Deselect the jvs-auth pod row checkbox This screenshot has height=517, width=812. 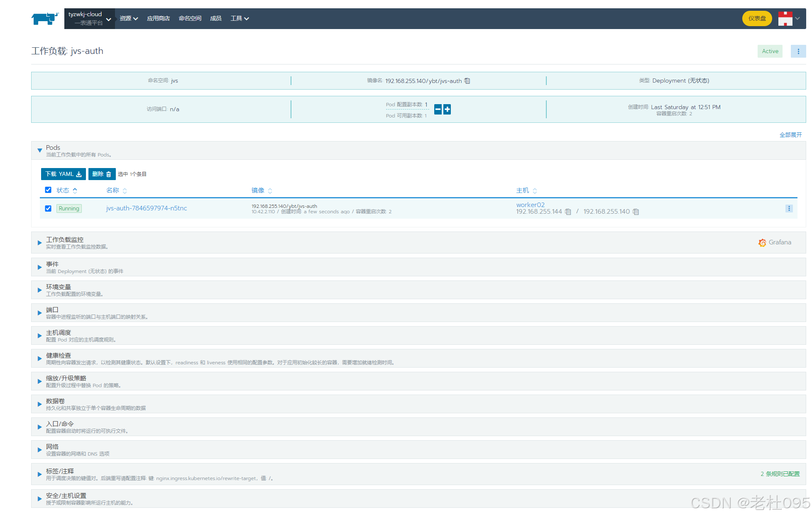click(48, 209)
